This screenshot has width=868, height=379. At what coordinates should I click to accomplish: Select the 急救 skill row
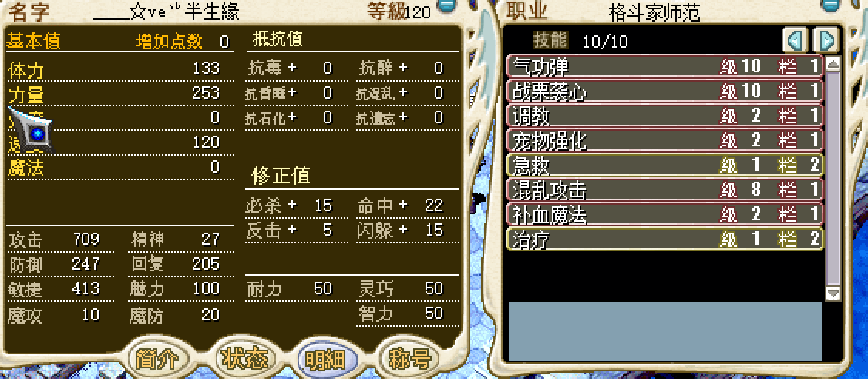[x=664, y=165]
